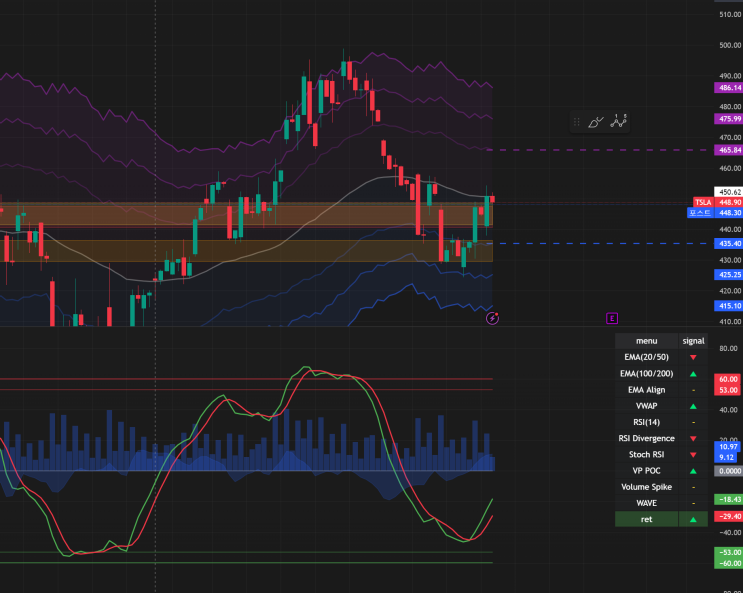Click the EMA Align row label

pyautogui.click(x=646, y=390)
